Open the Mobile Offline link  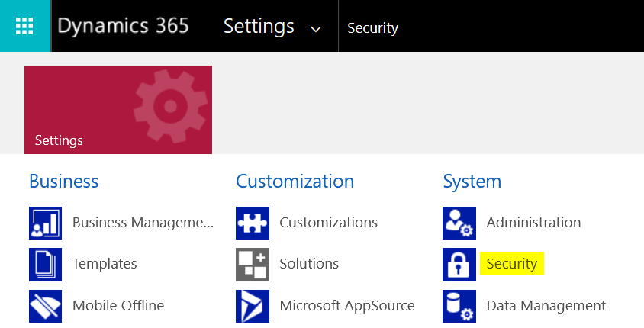click(x=118, y=305)
